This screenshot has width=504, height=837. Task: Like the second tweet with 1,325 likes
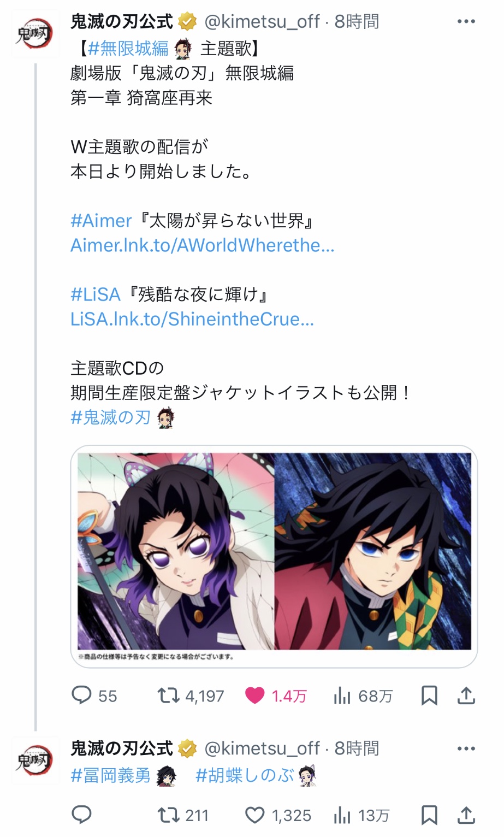[x=255, y=816]
